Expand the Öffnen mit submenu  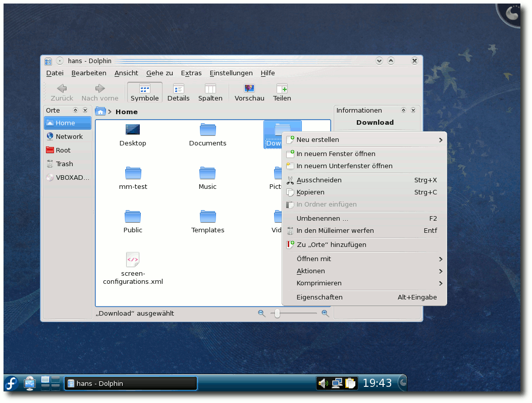coord(364,259)
